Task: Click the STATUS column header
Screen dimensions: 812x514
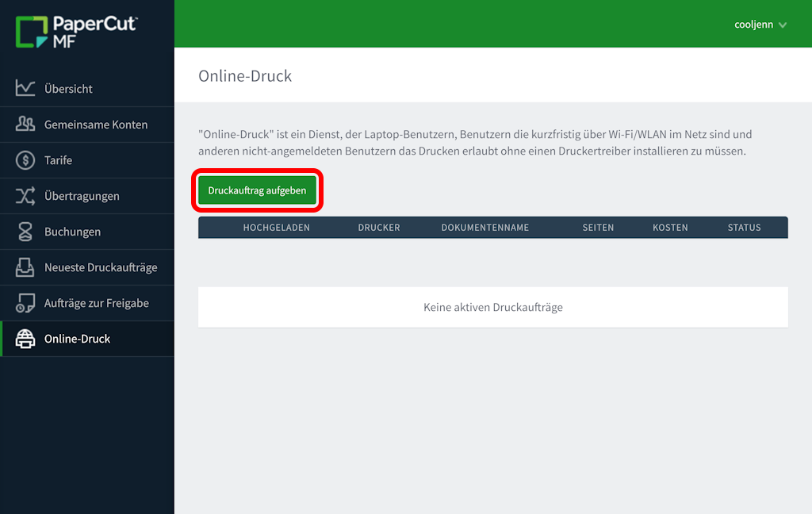Action: coord(744,228)
